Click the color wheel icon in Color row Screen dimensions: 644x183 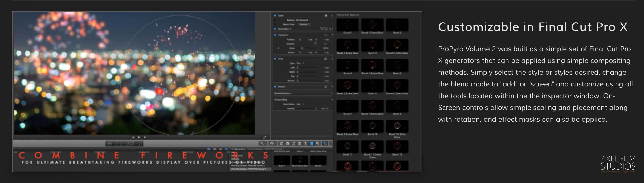pos(326,16)
